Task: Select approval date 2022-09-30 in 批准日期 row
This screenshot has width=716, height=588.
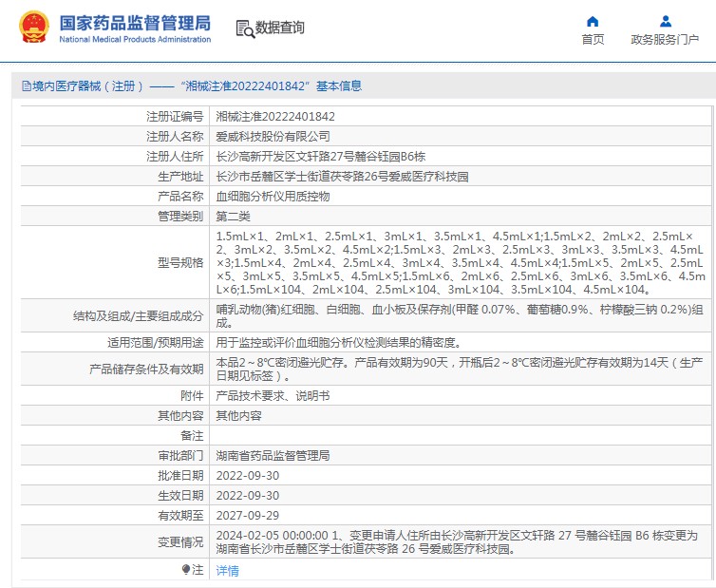Action: point(248,476)
